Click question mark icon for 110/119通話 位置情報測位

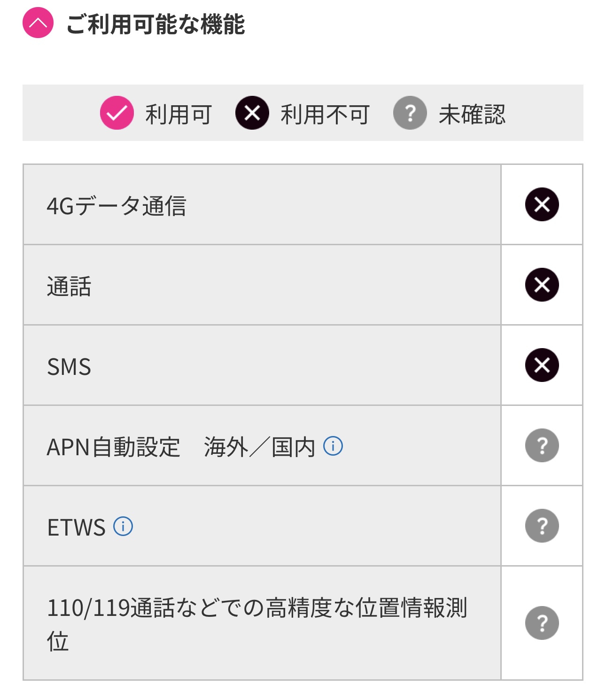[x=542, y=623]
